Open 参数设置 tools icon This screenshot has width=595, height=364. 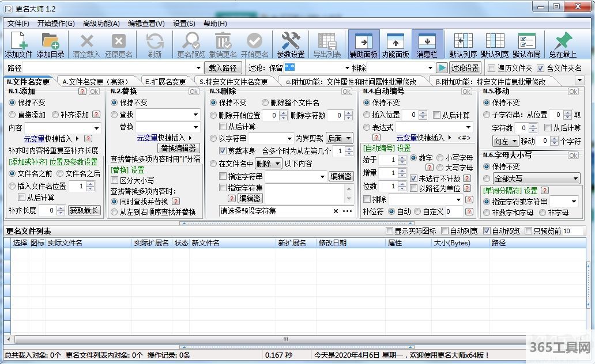click(x=291, y=41)
